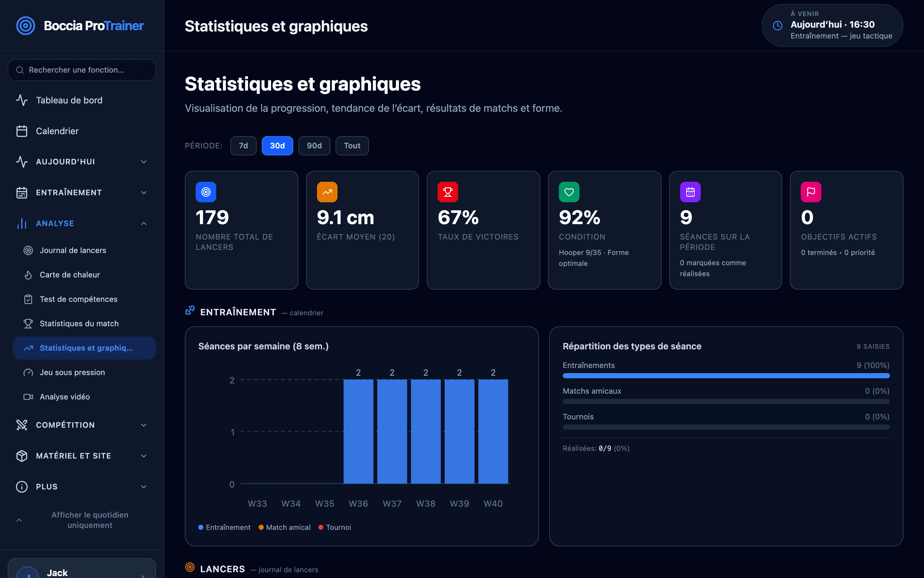This screenshot has height=578, width=924.
Task: Click the Jeu sous pression gauge icon
Action: coord(28,372)
